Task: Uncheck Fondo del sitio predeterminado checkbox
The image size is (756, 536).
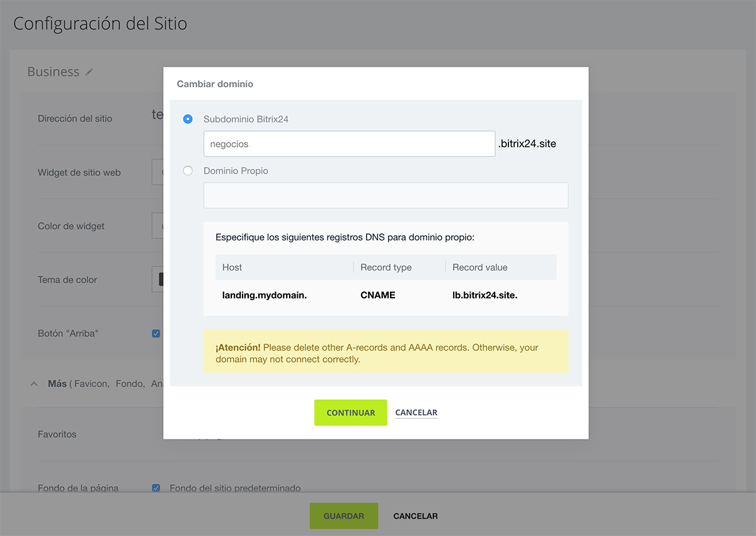Action: 156,488
